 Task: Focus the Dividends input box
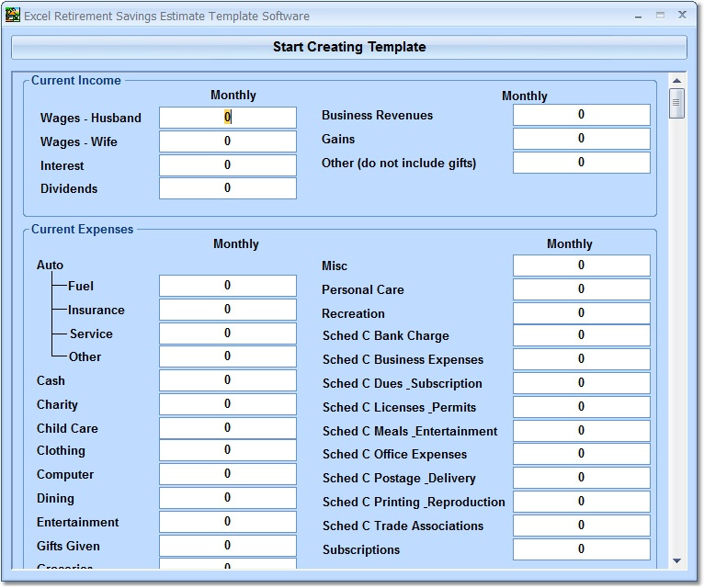coord(228,188)
